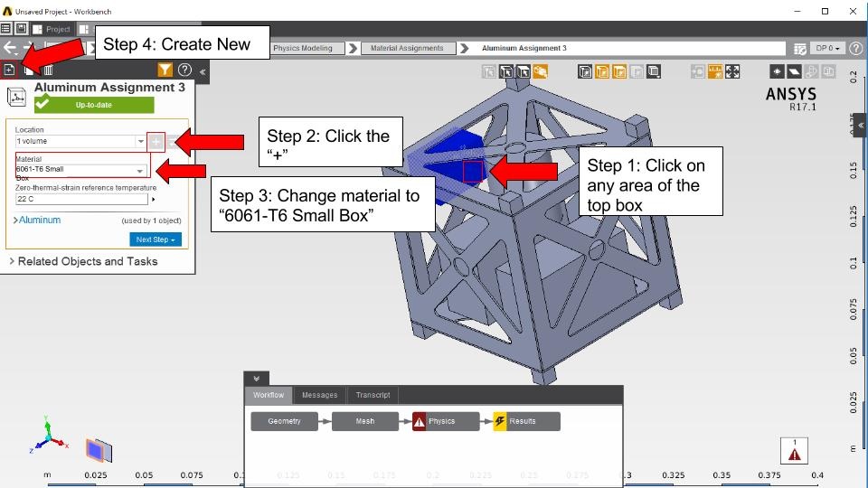The height and width of the screenshot is (488, 868).
Task: Click the fit-view expand arrows icon
Action: click(732, 71)
